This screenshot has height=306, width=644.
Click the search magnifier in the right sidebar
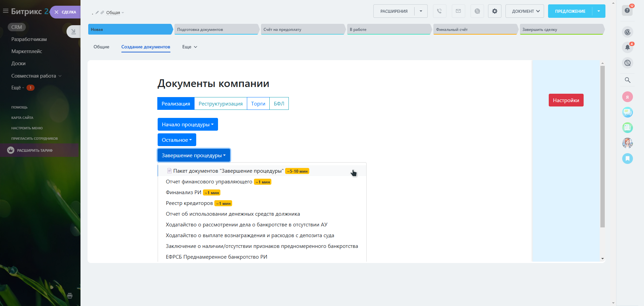(627, 80)
